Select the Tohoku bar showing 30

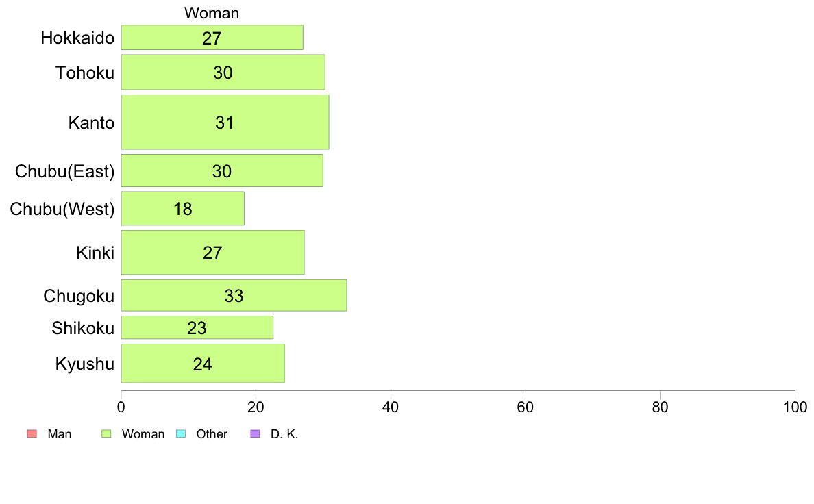[x=223, y=72]
